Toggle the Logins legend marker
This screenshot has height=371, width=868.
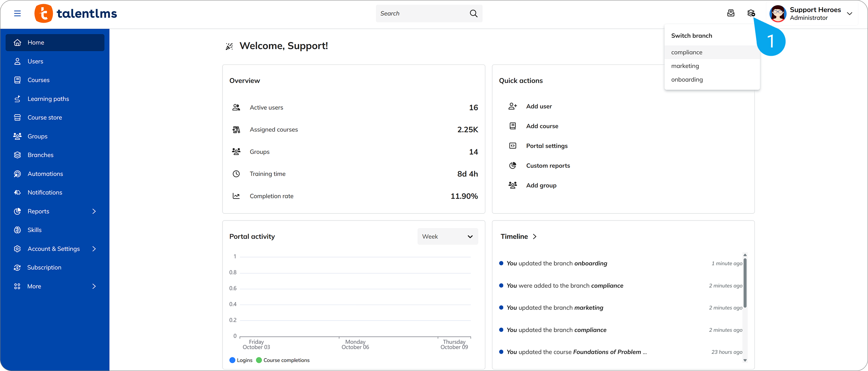point(232,360)
